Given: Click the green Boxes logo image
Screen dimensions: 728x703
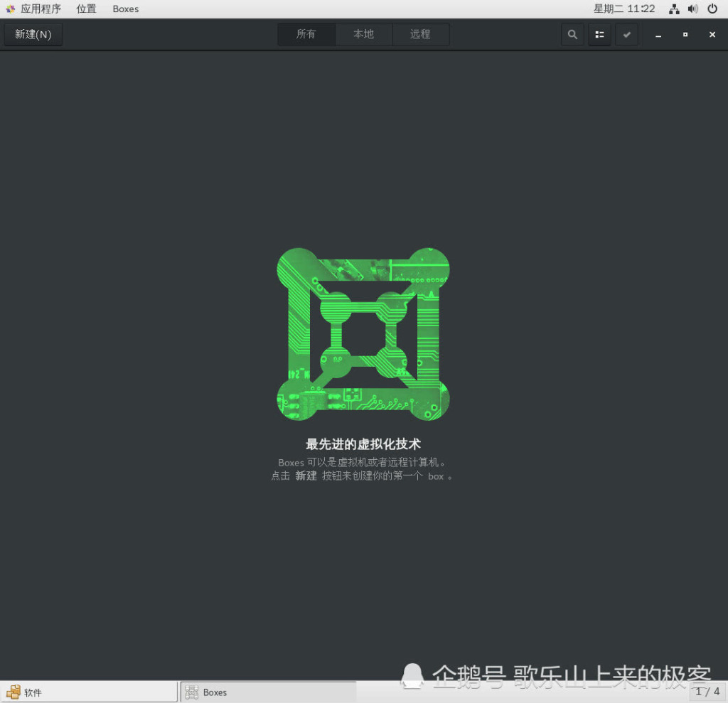Looking at the screenshot, I should 363,334.
